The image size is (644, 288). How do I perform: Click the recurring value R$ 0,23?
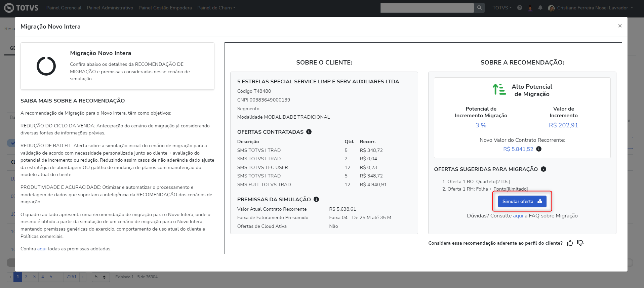pyautogui.click(x=368, y=167)
